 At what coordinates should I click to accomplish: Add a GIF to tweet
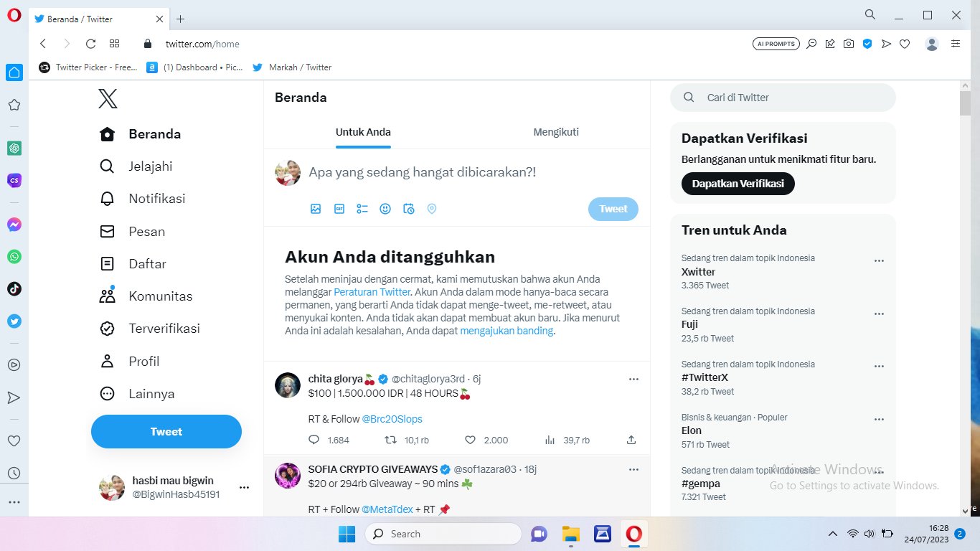[339, 209]
